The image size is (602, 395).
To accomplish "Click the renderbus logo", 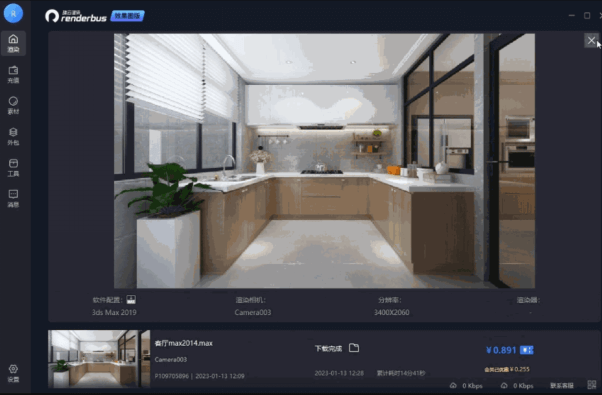I will pos(76,16).
